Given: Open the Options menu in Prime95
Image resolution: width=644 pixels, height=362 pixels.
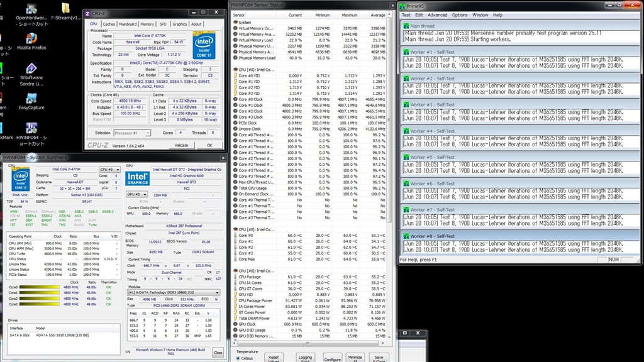Looking at the screenshot, I should click(460, 15).
